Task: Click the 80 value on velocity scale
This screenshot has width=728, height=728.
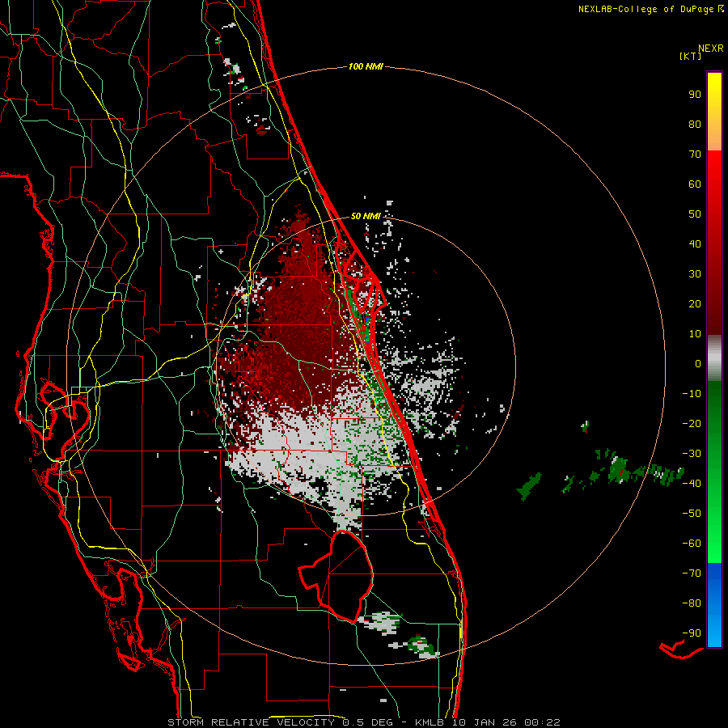Action: pyautogui.click(x=695, y=124)
